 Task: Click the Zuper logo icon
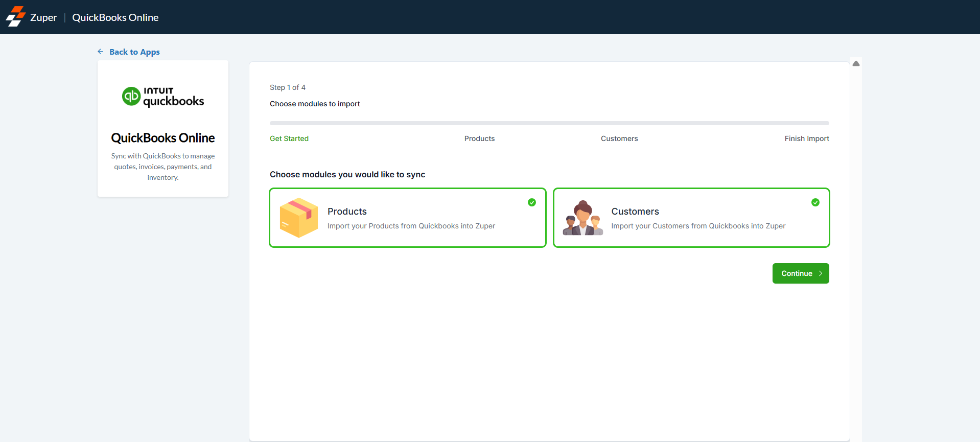tap(15, 17)
